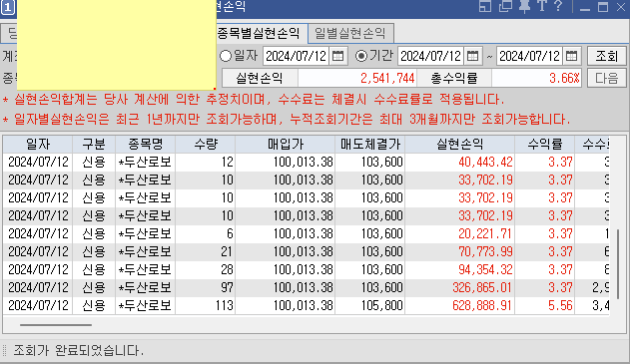Screen dimensions: 630x364
Task: Click the overlapping-windows icon in title bar
Action: 505,7
